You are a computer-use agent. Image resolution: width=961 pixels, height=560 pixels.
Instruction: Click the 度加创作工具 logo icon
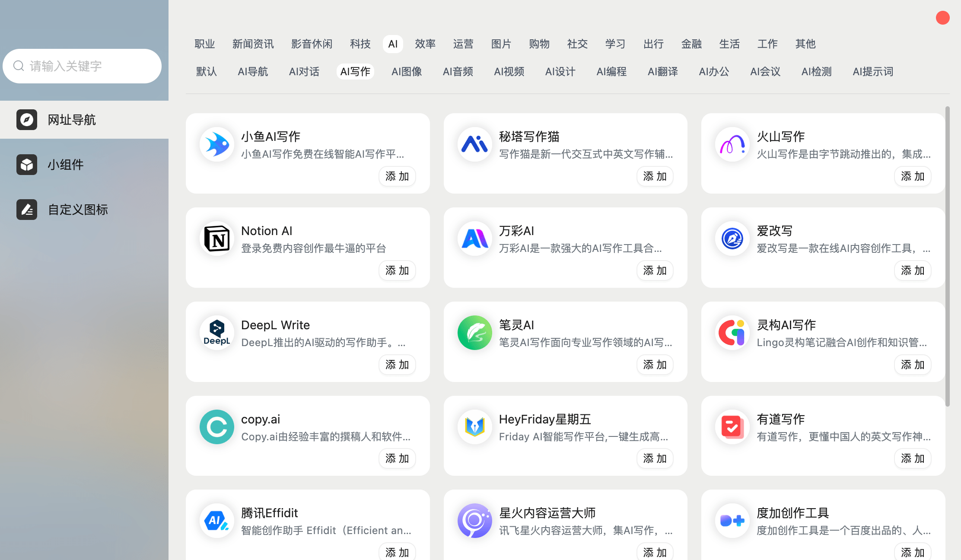pos(732,521)
